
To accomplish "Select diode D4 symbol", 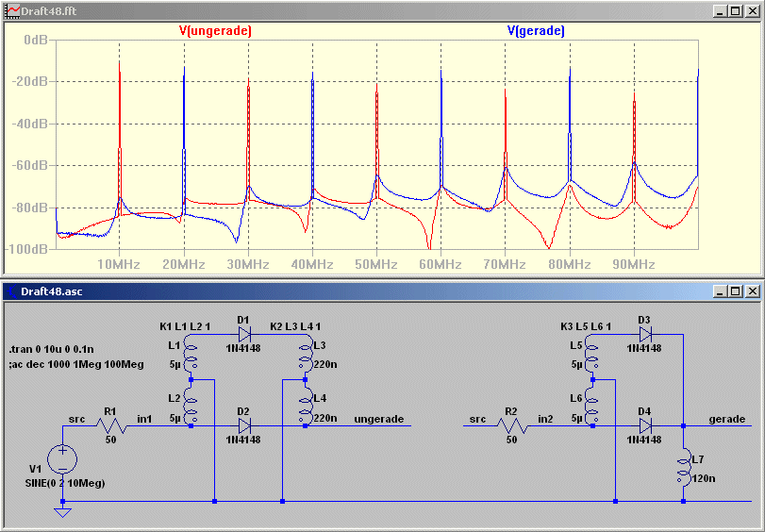I will [x=645, y=425].
